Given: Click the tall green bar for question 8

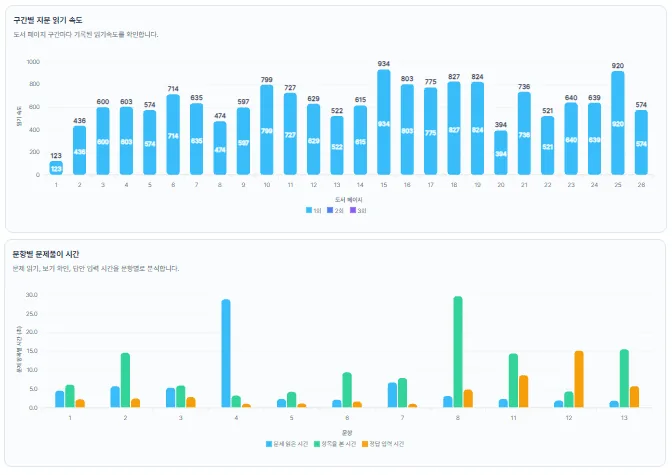Looking at the screenshot, I should [x=458, y=352].
